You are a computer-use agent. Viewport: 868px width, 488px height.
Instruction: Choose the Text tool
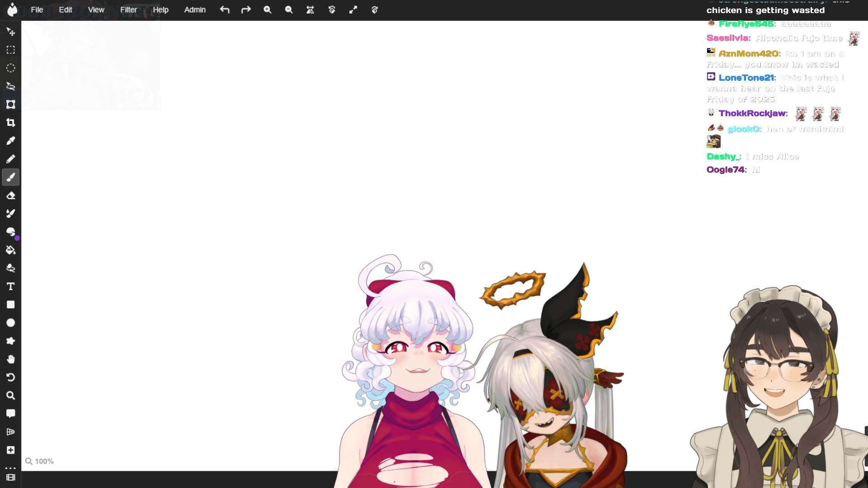coord(11,286)
